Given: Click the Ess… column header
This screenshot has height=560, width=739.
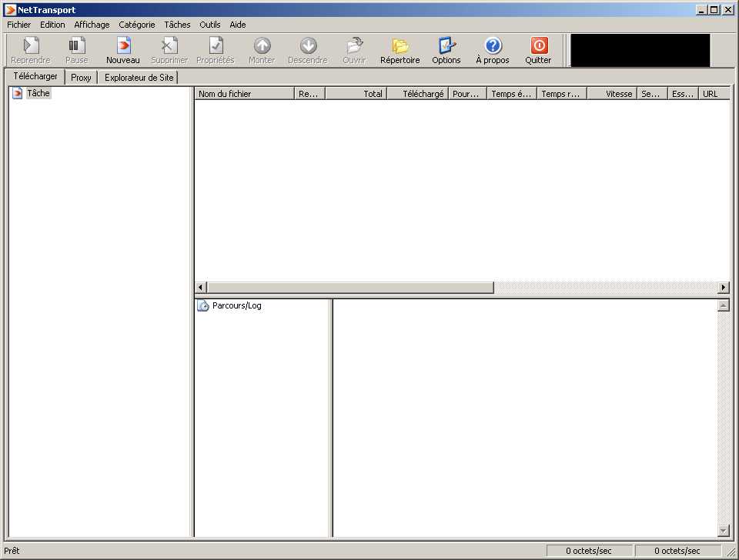Looking at the screenshot, I should coord(683,94).
